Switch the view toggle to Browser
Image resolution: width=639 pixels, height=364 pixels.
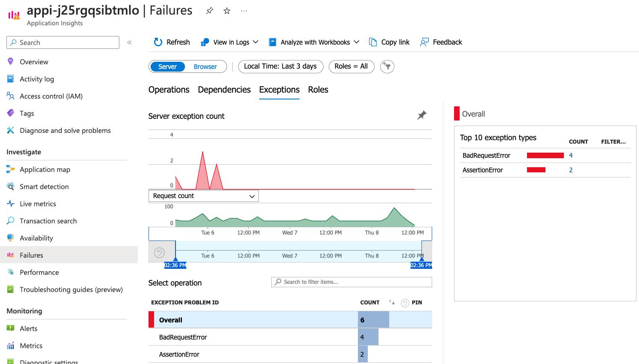pos(205,66)
